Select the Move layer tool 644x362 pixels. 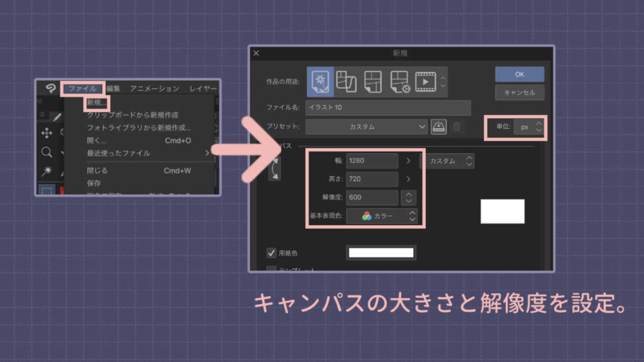[x=47, y=133]
